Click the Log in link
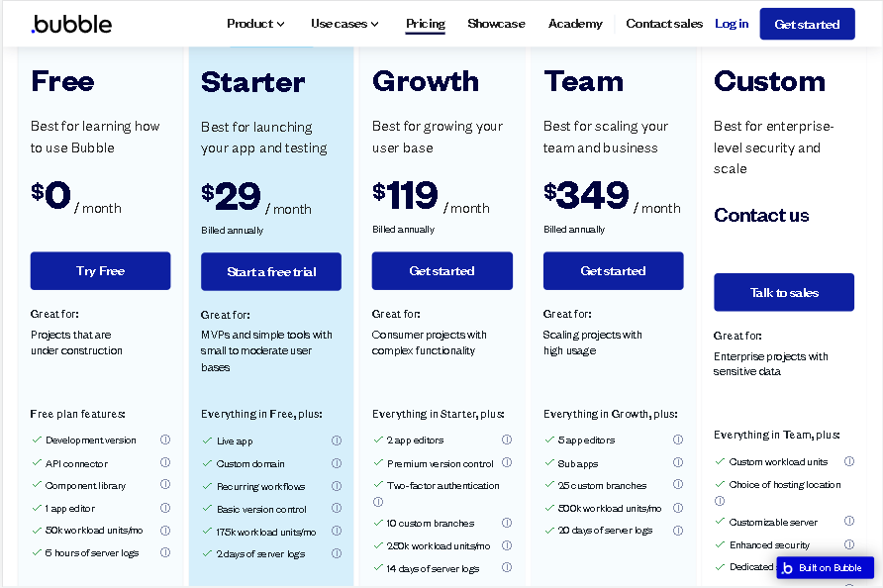 click(x=732, y=24)
